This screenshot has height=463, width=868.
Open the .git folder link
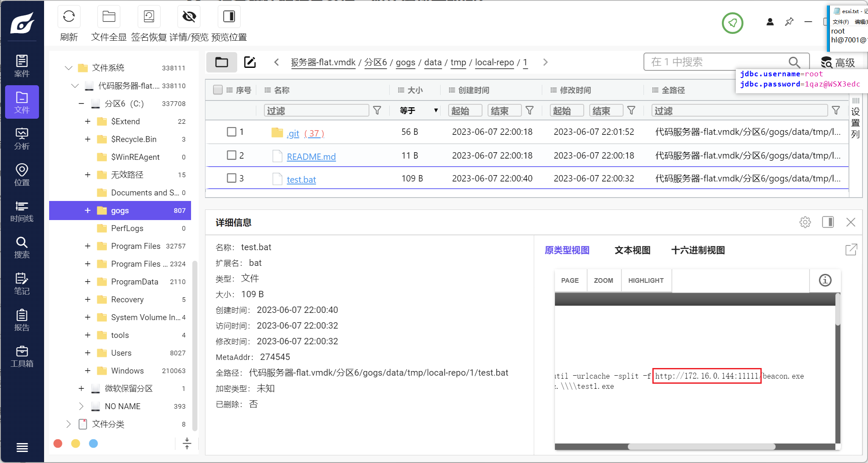click(x=293, y=134)
